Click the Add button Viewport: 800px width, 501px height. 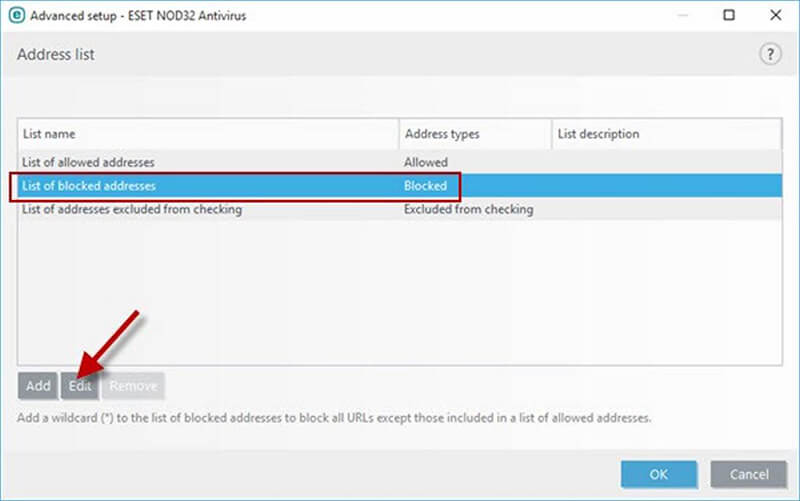[x=38, y=386]
